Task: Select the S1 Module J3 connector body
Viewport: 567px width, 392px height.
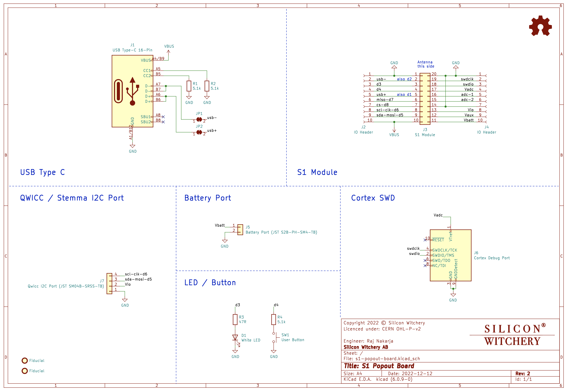Action: tap(425, 99)
